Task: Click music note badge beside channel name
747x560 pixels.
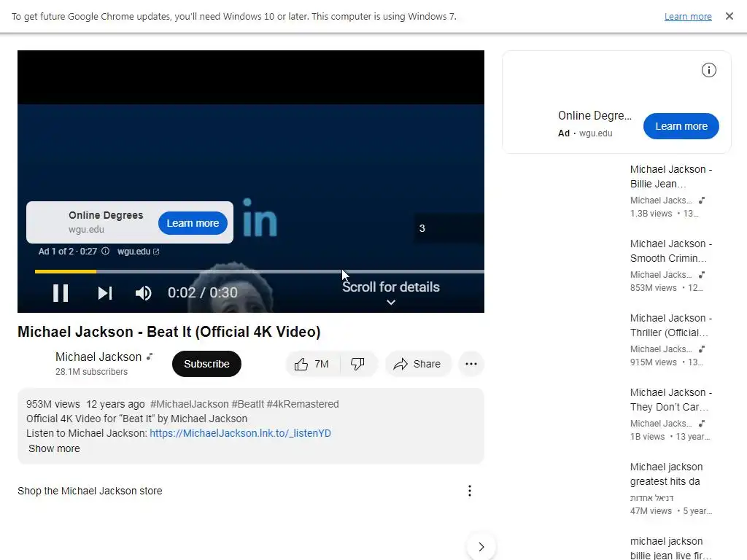Action: tap(149, 357)
